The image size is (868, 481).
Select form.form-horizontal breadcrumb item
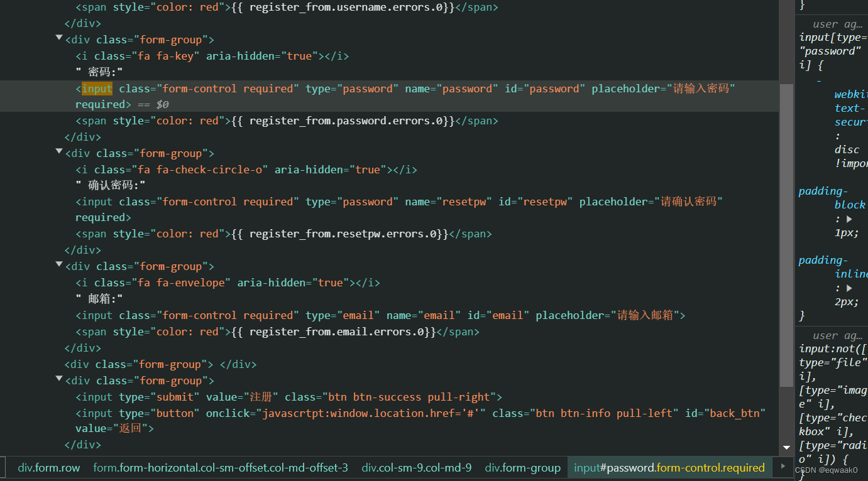pyautogui.click(x=221, y=468)
